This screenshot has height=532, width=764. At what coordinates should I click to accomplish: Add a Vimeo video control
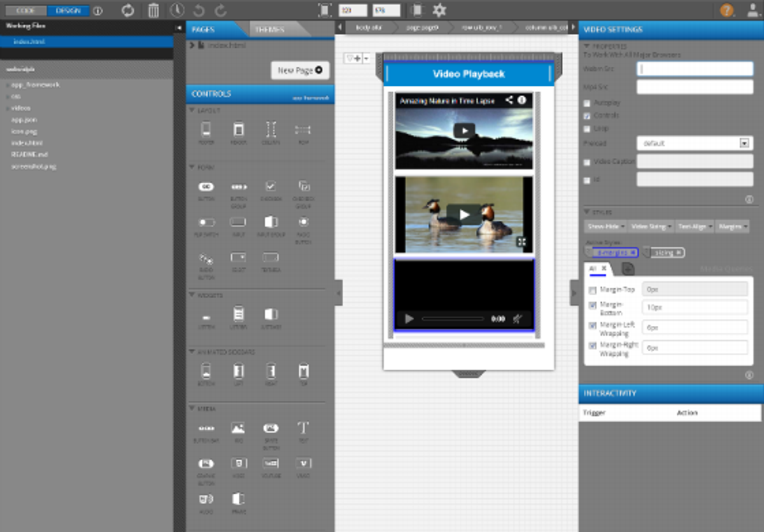304,463
